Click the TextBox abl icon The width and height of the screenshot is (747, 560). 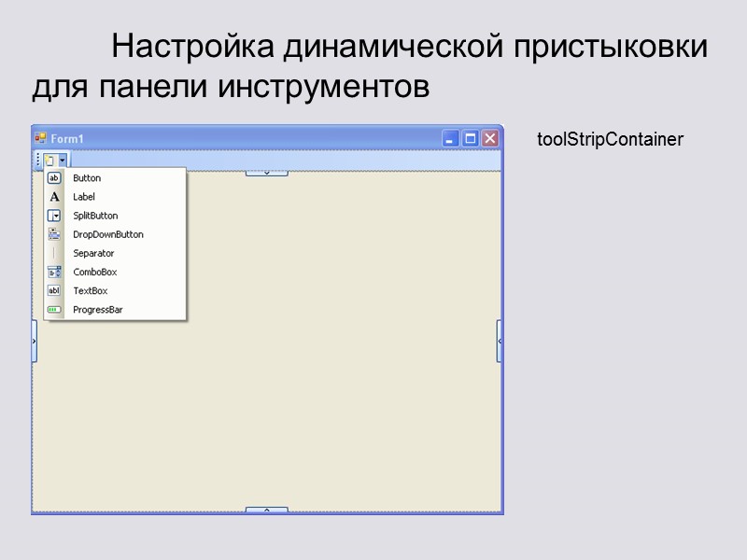click(54, 290)
